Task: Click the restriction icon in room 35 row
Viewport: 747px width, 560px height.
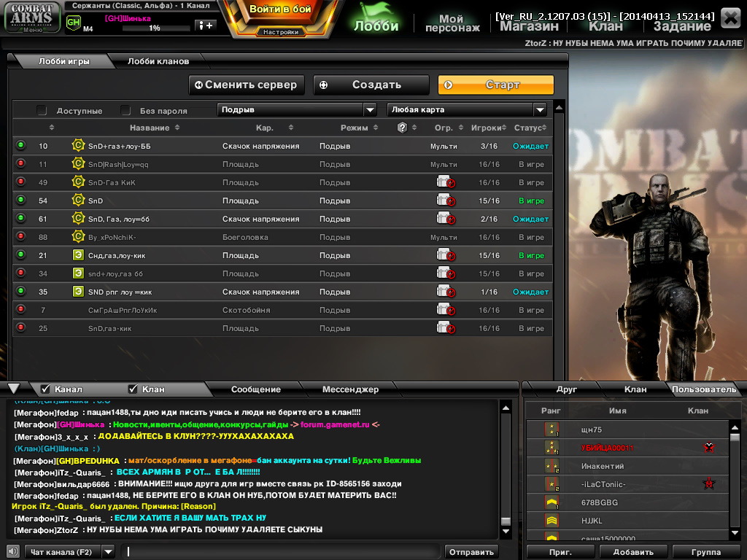Action: point(446,292)
